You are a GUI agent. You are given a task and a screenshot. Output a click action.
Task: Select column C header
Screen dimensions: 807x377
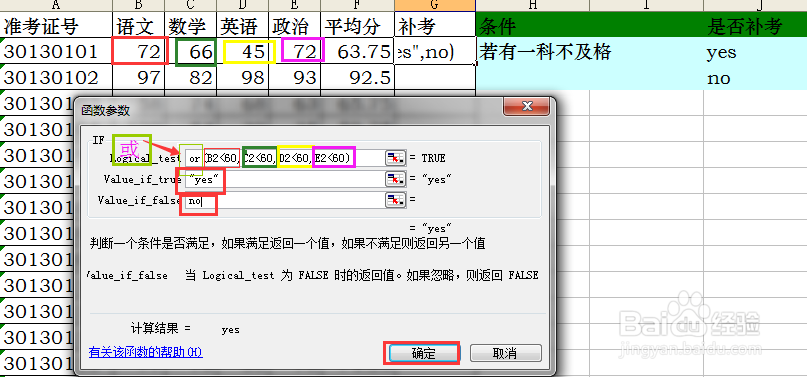click(x=191, y=5)
